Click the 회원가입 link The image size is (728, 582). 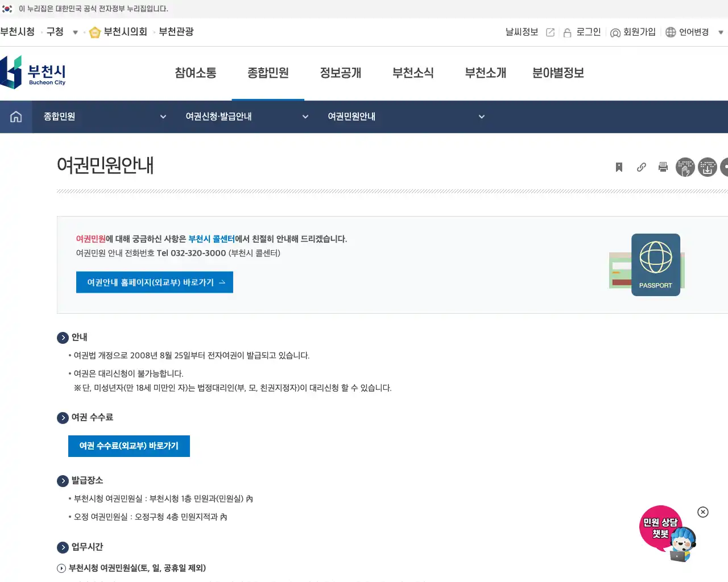tap(639, 32)
